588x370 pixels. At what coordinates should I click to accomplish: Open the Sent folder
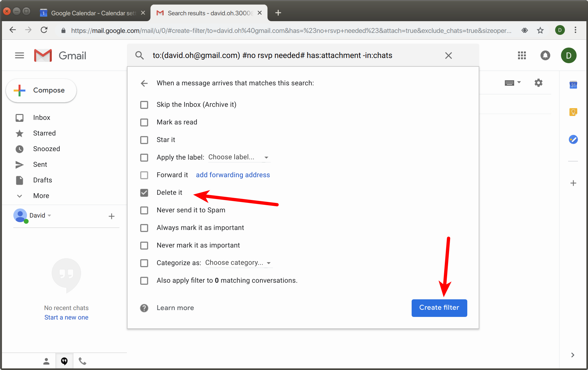tap(40, 164)
